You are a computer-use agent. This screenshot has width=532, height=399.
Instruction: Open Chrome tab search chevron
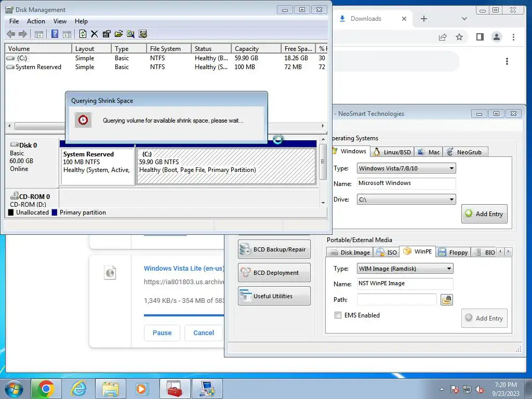pos(464,19)
